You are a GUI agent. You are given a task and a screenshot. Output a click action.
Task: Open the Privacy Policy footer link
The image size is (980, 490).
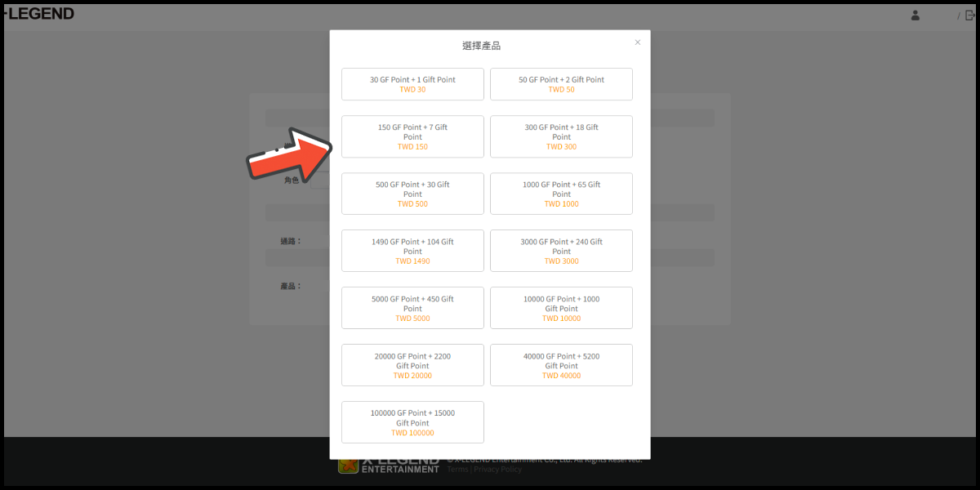[x=497, y=470]
